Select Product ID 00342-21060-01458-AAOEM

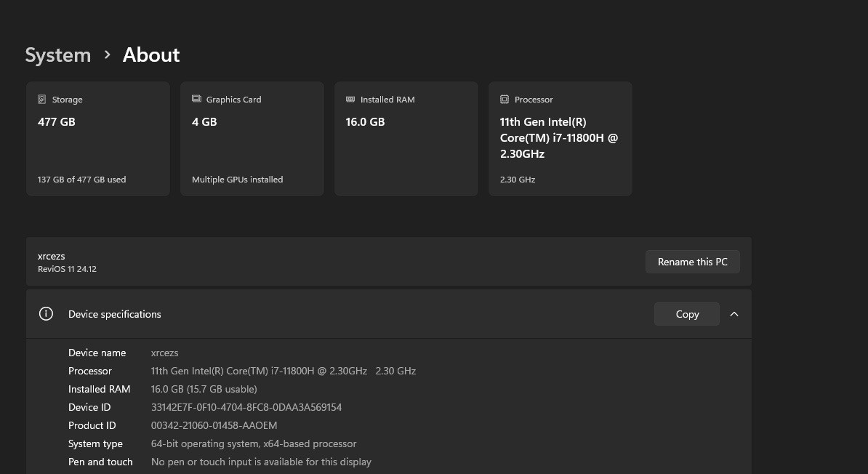coord(214,425)
